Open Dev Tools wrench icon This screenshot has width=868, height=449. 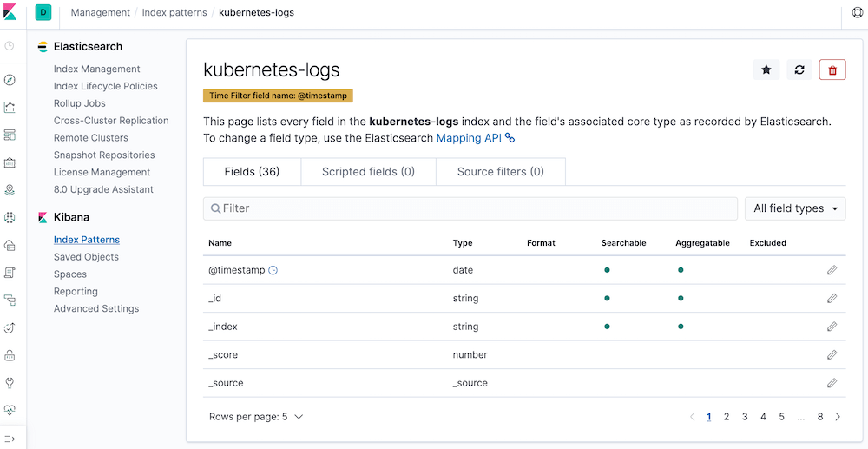tap(10, 383)
